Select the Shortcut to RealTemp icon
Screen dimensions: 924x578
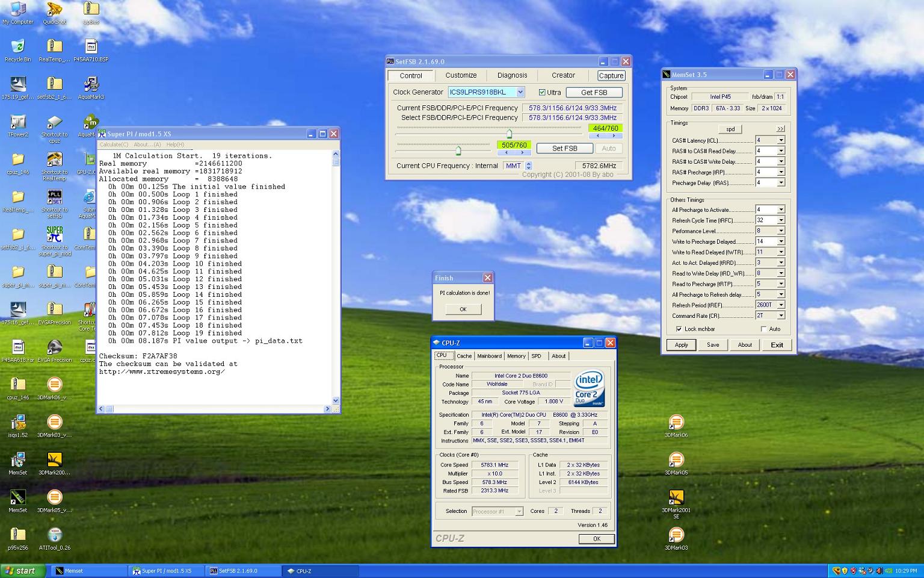pos(55,166)
